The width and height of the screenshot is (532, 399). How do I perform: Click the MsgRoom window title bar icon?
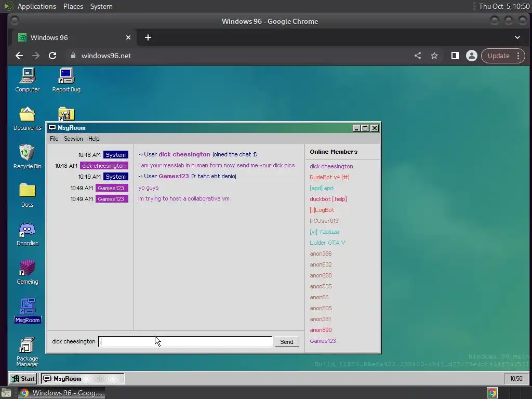52,128
